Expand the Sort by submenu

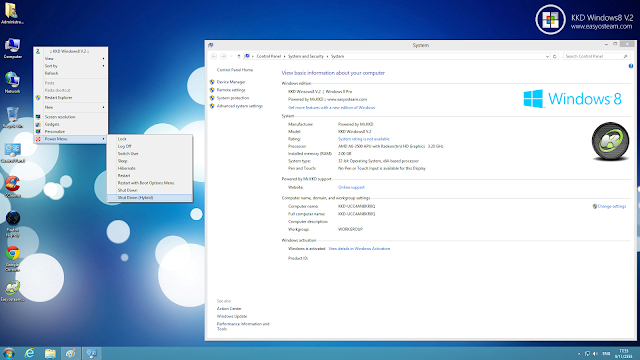click(71, 66)
